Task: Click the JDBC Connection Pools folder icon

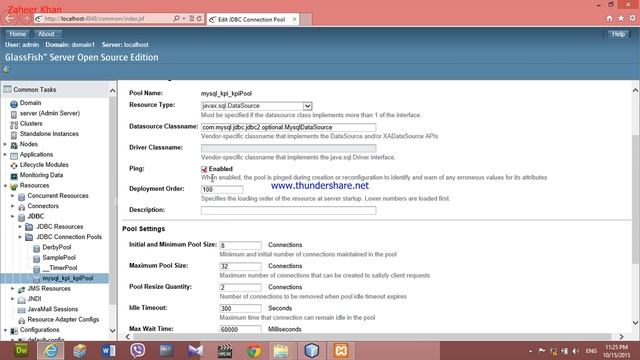Action: pos(29,237)
